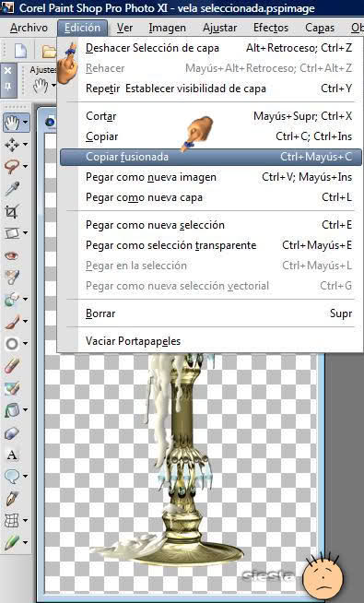
Task: Expand the Freehand Selection flyout arrow
Action: coord(26,167)
